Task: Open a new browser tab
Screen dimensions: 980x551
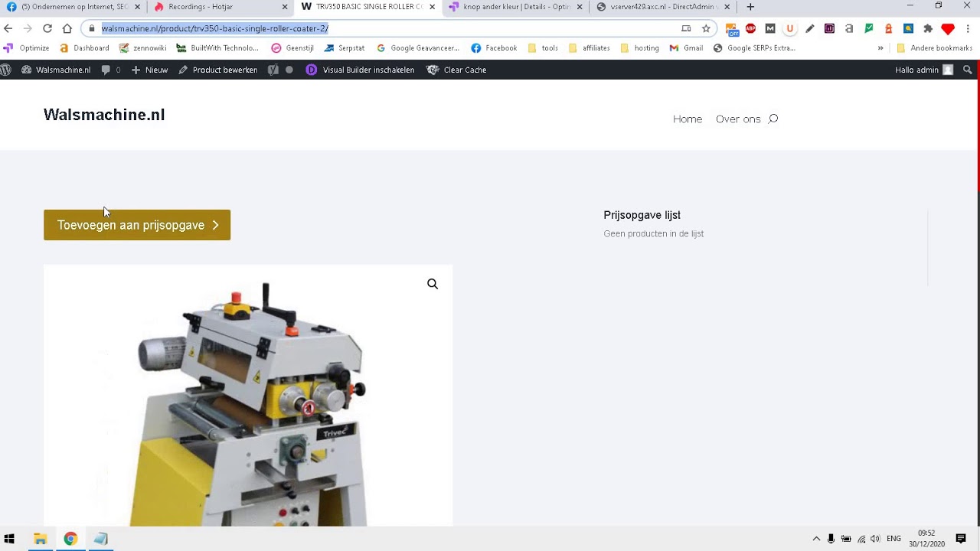Action: (750, 7)
